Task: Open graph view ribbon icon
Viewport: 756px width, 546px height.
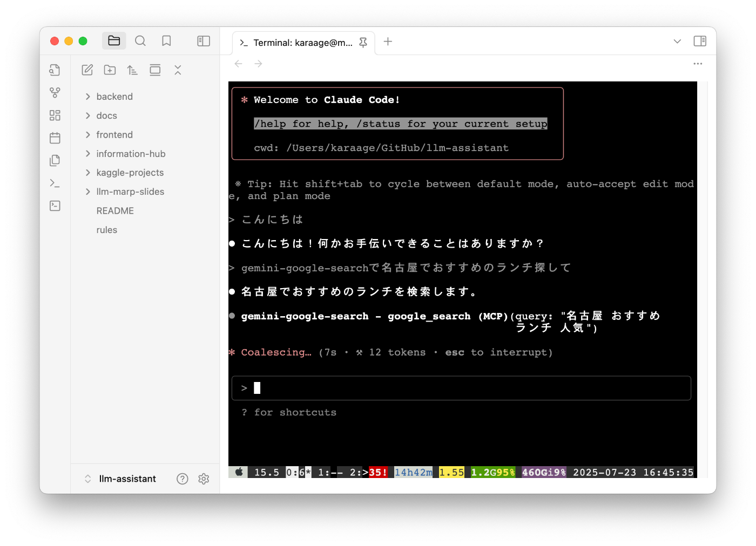Action: click(55, 93)
